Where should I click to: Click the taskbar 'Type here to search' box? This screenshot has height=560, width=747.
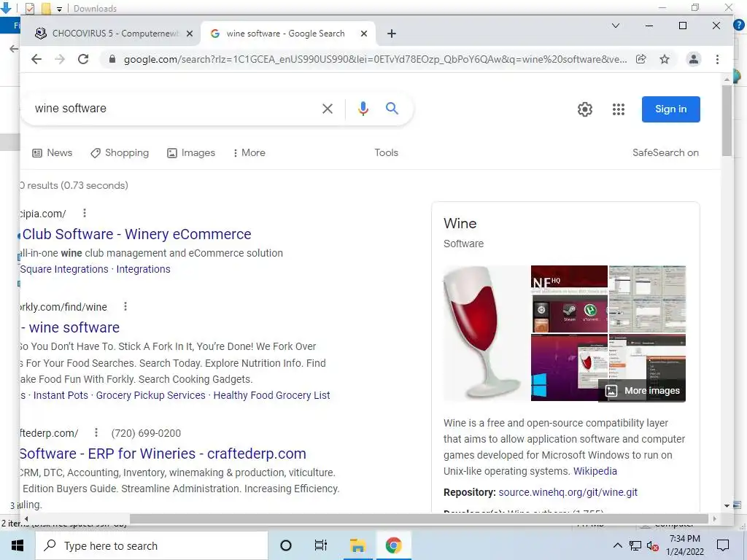(152, 545)
